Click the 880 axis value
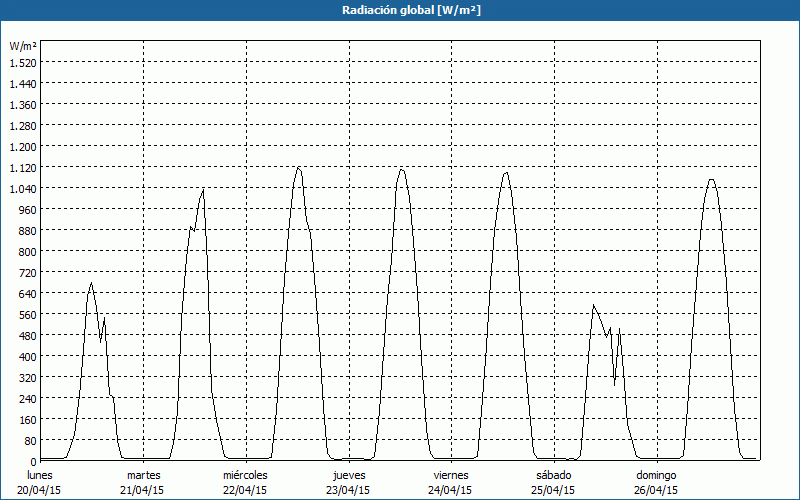 (29, 231)
